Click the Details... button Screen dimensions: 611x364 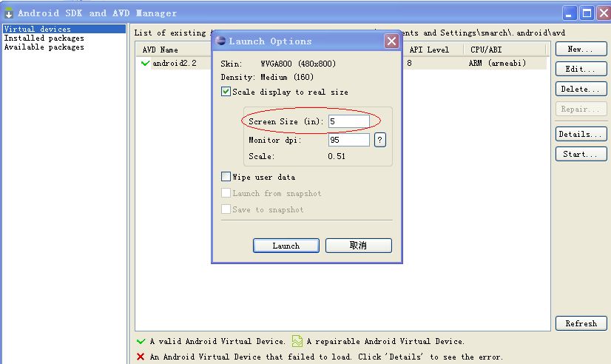pos(581,134)
